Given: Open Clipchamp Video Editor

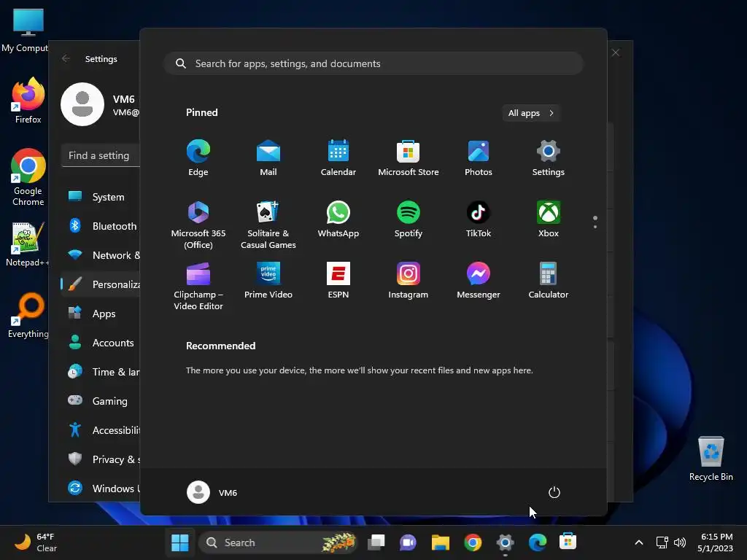Looking at the screenshot, I should pyautogui.click(x=198, y=286).
